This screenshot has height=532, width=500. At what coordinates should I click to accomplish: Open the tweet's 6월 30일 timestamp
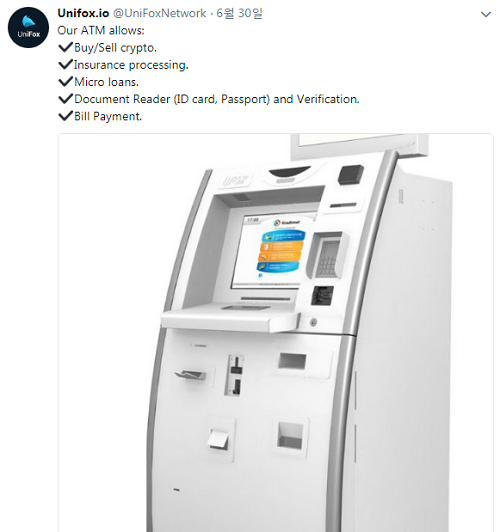click(x=239, y=13)
